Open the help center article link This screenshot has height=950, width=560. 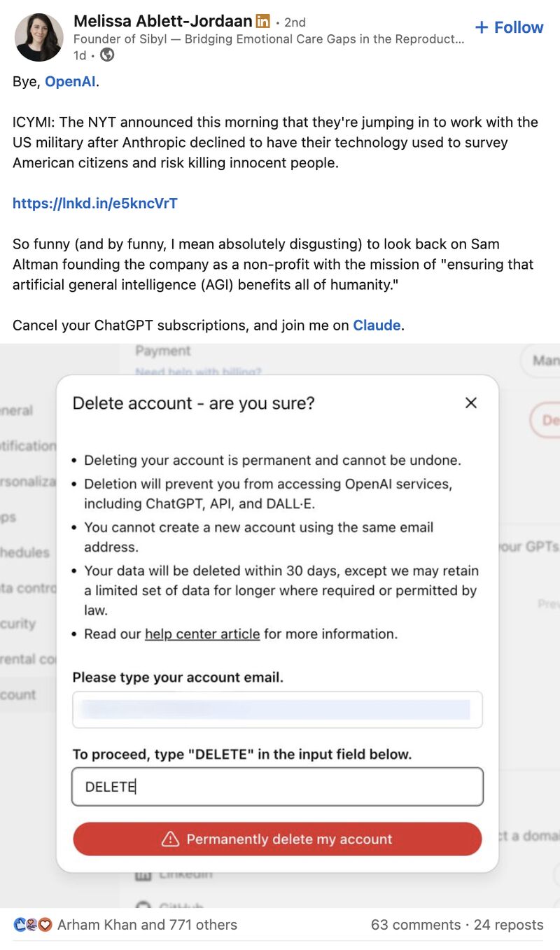tap(202, 634)
